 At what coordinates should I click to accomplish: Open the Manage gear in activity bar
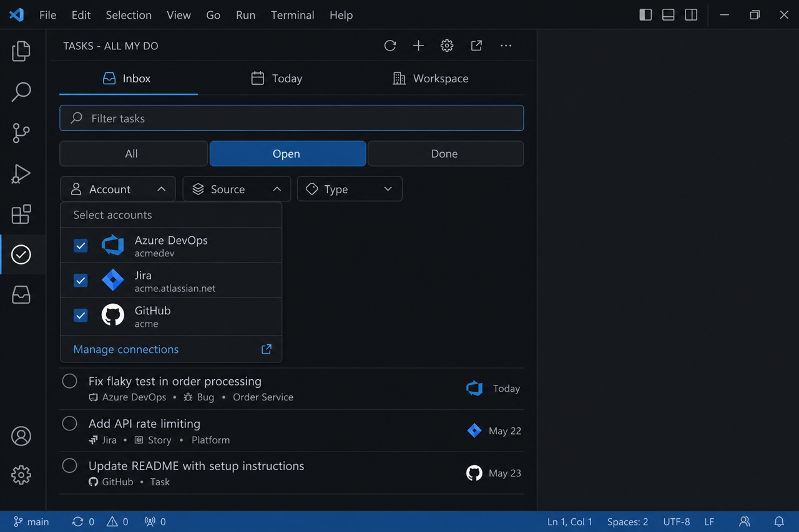[21, 475]
